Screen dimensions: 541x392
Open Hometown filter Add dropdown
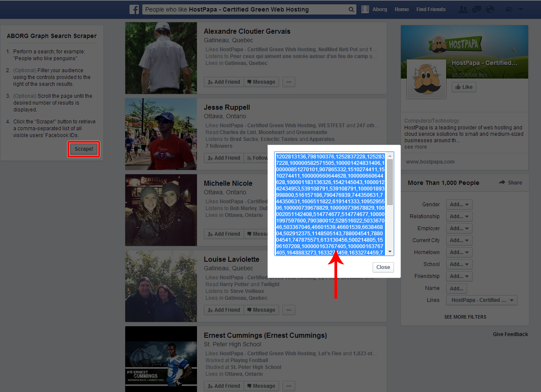tap(459, 253)
